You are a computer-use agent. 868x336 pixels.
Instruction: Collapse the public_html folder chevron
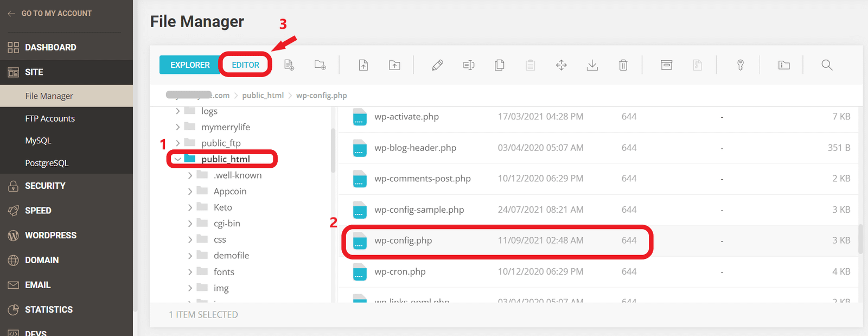(177, 159)
